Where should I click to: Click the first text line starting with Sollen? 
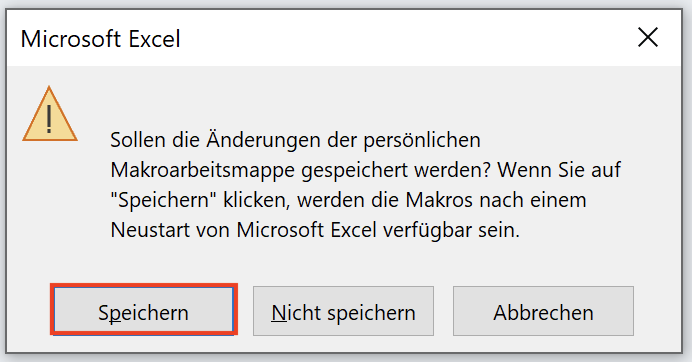point(295,140)
